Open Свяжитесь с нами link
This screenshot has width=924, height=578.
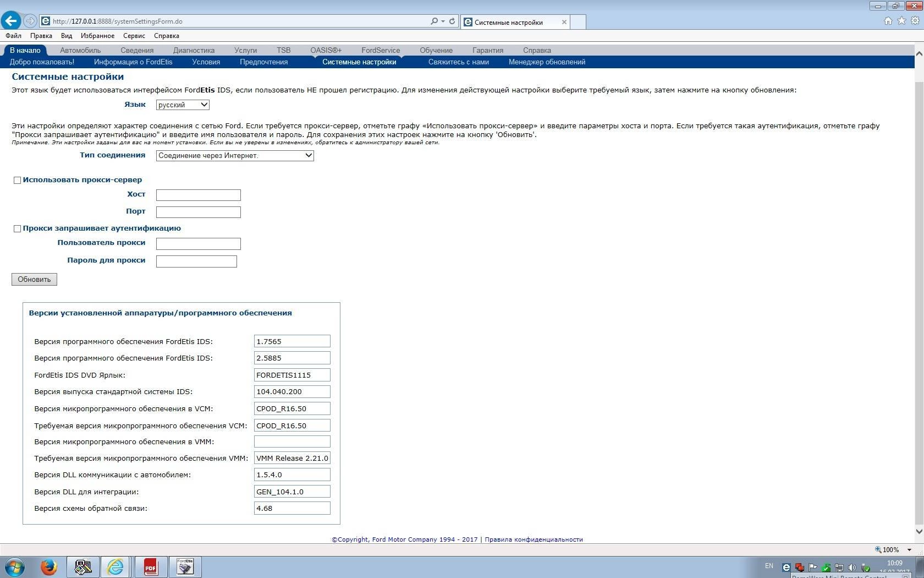click(x=459, y=62)
